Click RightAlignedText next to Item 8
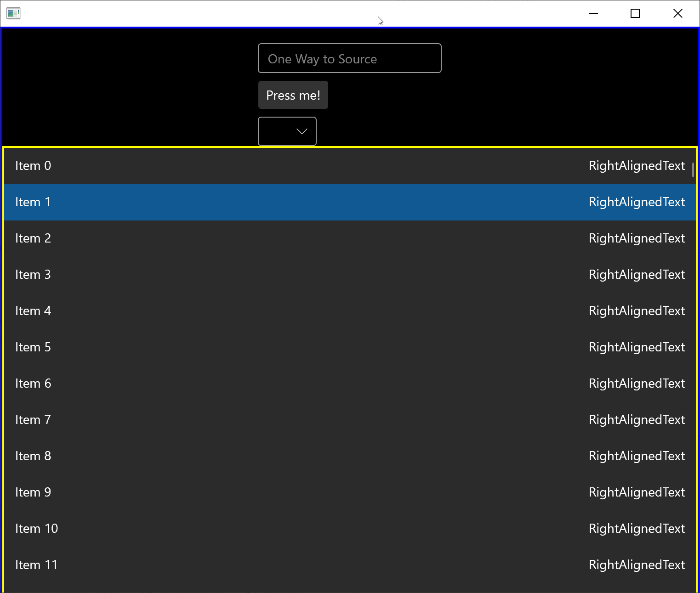This screenshot has height=593, width=700. [x=637, y=456]
